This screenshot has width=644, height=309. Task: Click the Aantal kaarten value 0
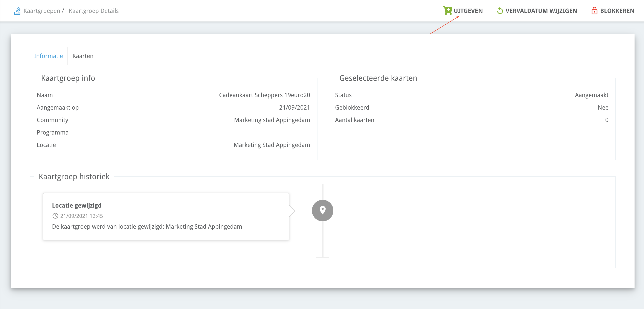606,120
